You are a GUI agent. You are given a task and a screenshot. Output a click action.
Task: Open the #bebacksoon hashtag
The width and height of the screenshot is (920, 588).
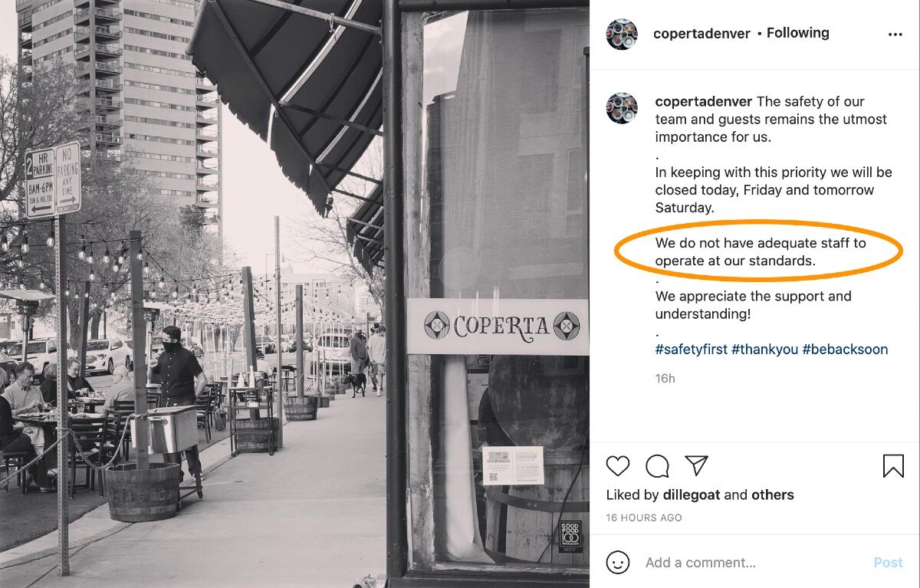tap(845, 350)
